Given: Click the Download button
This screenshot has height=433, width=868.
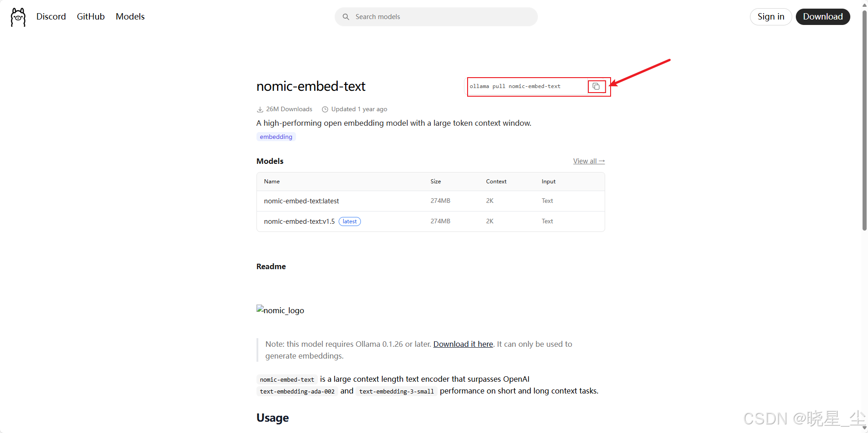Looking at the screenshot, I should click(823, 17).
